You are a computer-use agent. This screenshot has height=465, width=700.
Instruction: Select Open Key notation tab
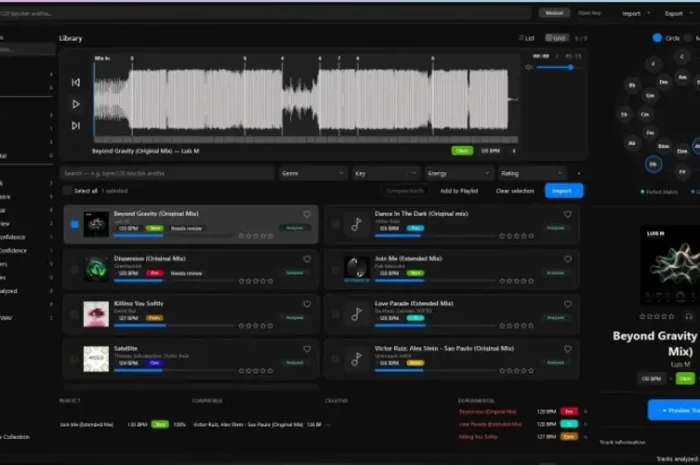click(589, 13)
